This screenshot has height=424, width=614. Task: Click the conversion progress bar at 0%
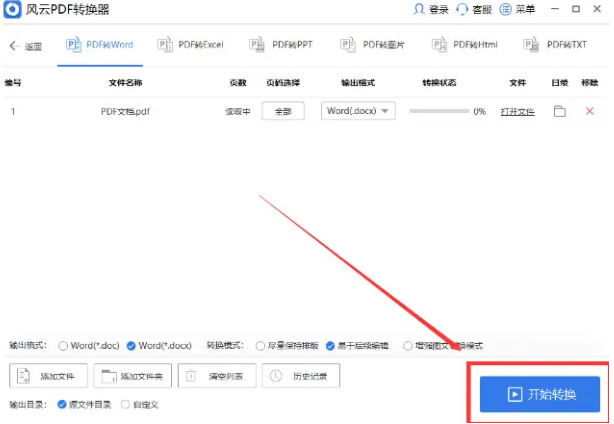pos(439,111)
